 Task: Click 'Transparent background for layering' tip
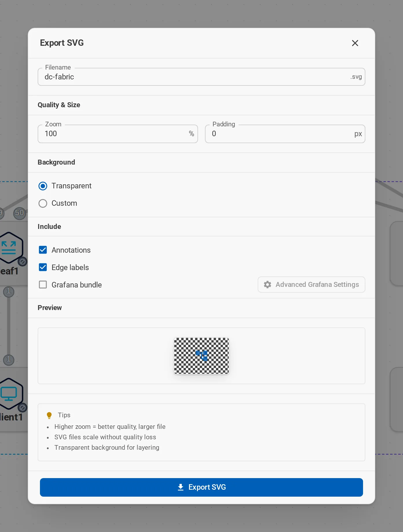click(x=107, y=447)
